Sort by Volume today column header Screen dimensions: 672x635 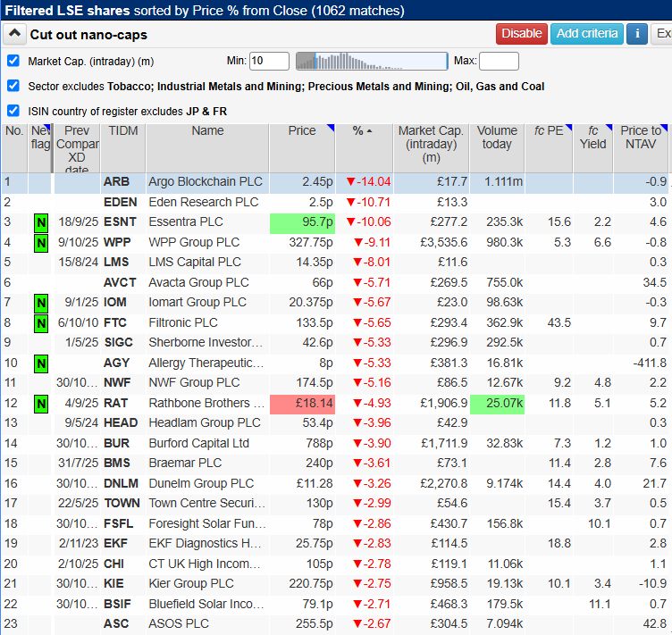(x=497, y=148)
